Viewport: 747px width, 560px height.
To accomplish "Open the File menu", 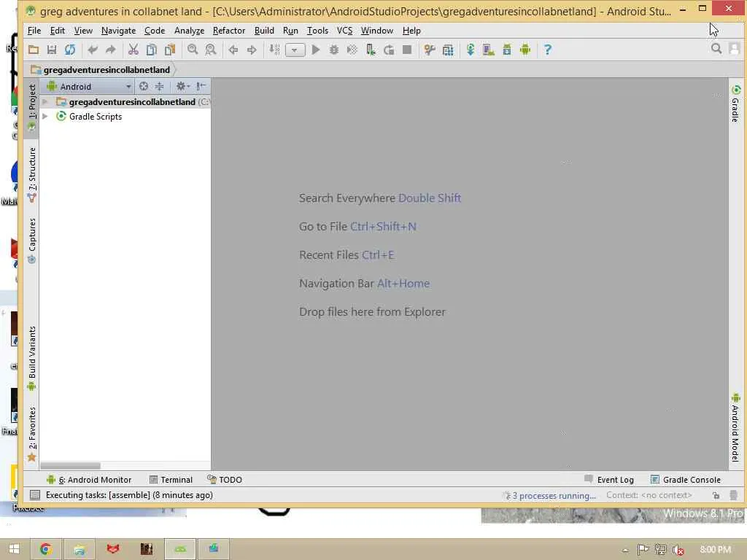I will [34, 31].
